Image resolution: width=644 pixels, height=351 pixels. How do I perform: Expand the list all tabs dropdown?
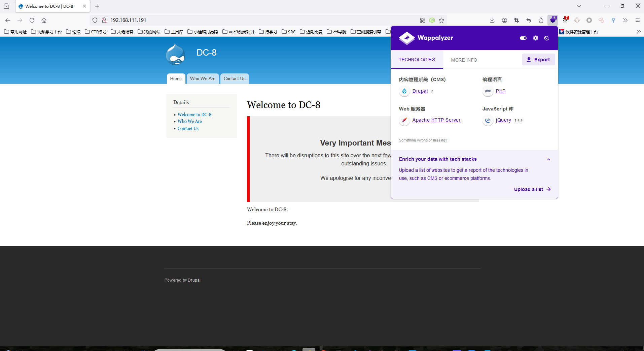pyautogui.click(x=579, y=6)
